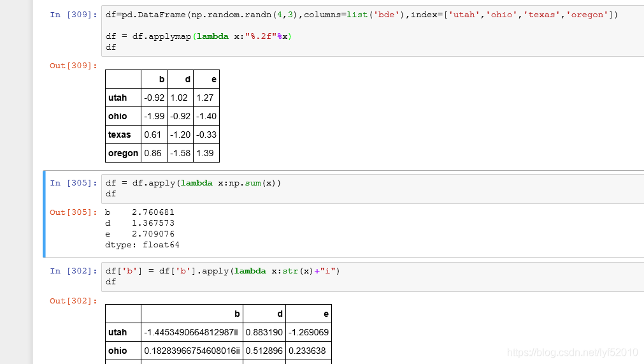Image resolution: width=644 pixels, height=364 pixels.
Task: Click cell value -1.40 in ohio row
Action: 206,116
